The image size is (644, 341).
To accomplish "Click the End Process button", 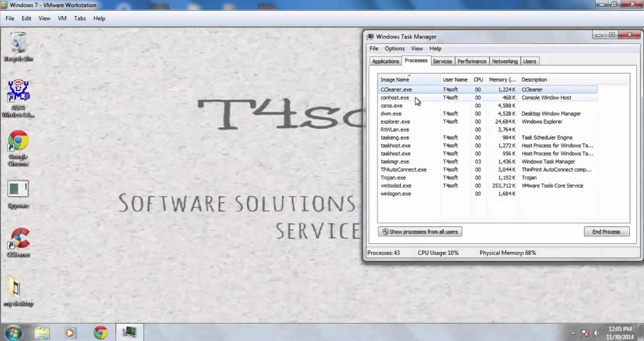I will click(606, 232).
